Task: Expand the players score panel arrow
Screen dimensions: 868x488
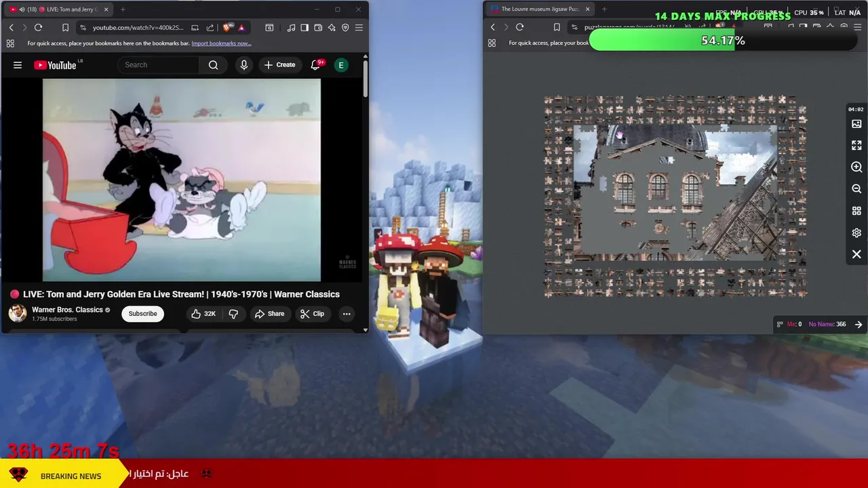Action: 859,325
